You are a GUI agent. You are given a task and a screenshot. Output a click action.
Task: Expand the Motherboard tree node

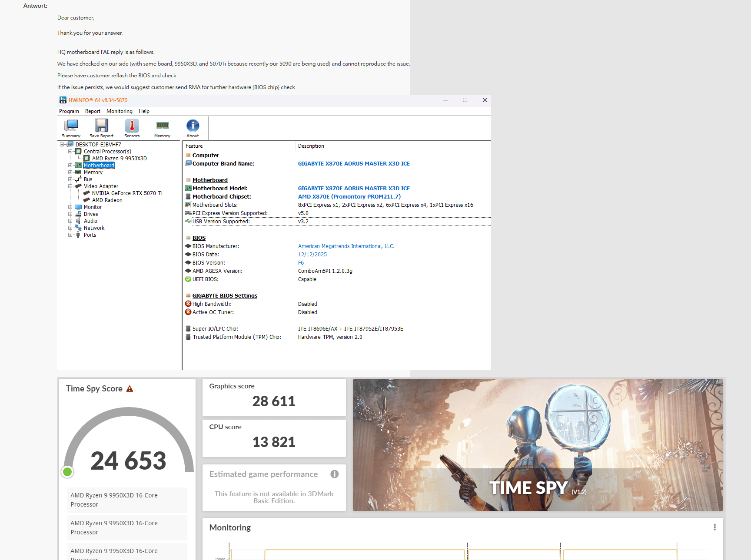70,166
